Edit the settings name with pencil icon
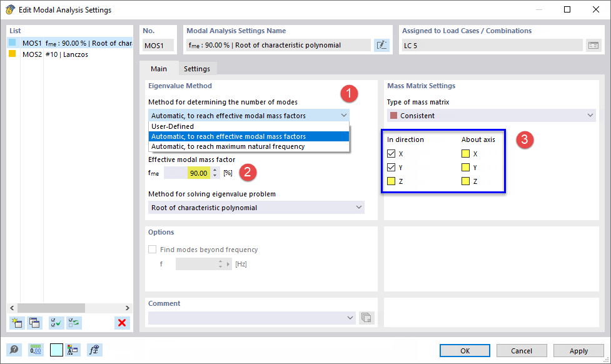Viewport: 611px width, 364px height. pyautogui.click(x=381, y=44)
